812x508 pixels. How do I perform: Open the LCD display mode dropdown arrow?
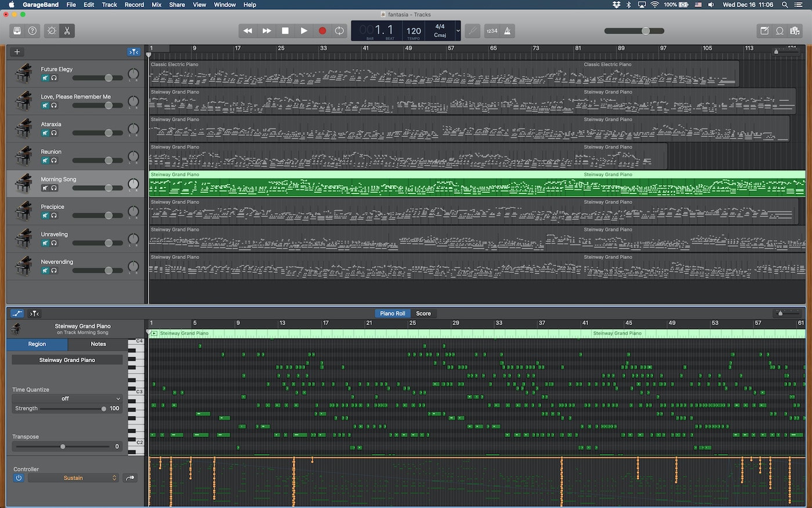click(x=458, y=31)
